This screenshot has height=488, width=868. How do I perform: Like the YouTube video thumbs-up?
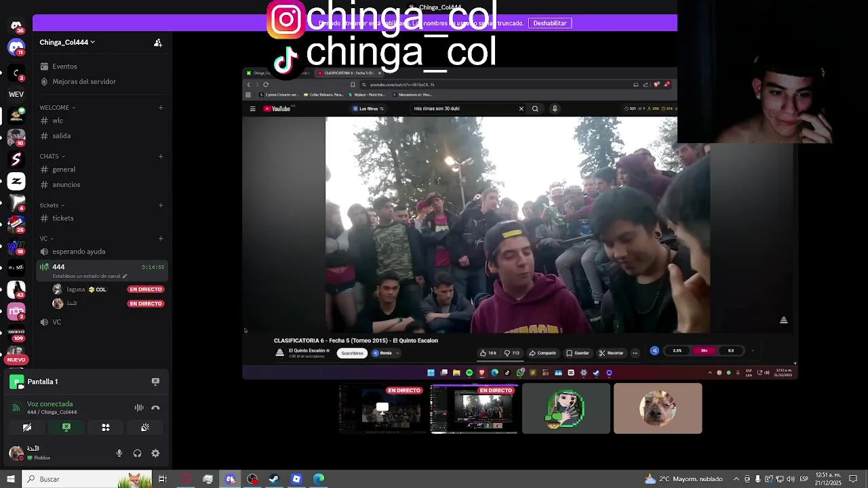tap(488, 353)
